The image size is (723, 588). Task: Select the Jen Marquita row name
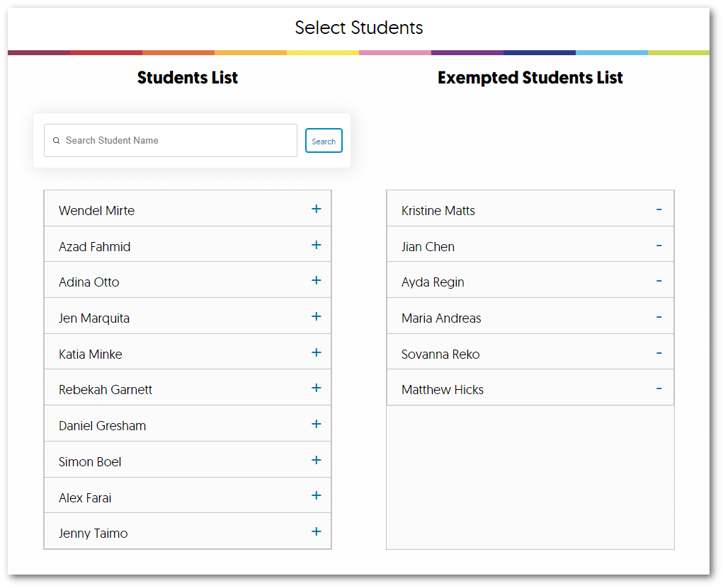(x=94, y=318)
